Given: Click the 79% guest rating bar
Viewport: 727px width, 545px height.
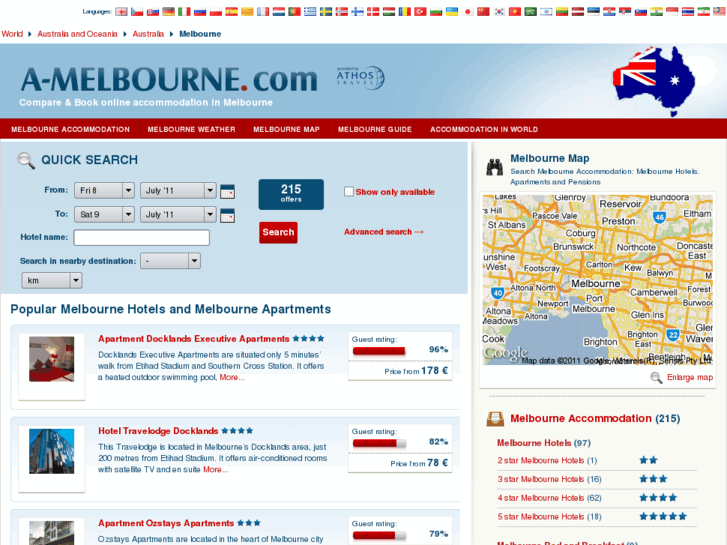Looking at the screenshot, I should (379, 535).
